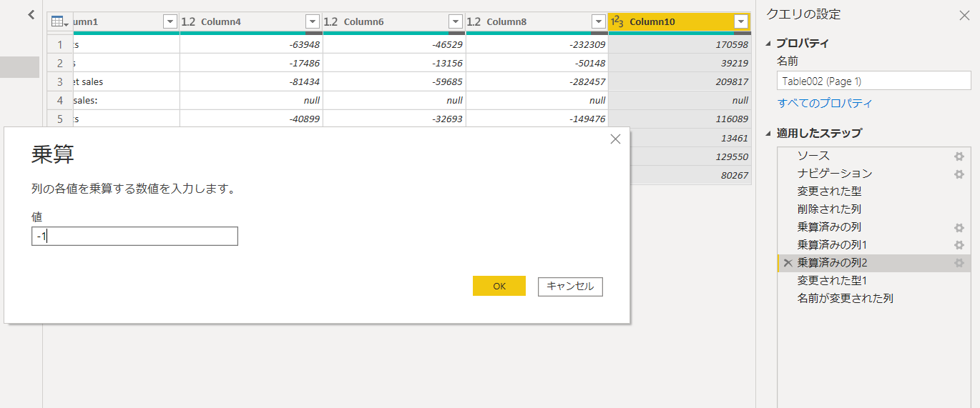The image size is (980, 408).
Task: Collapse the プロパティ section
Action: (769, 44)
